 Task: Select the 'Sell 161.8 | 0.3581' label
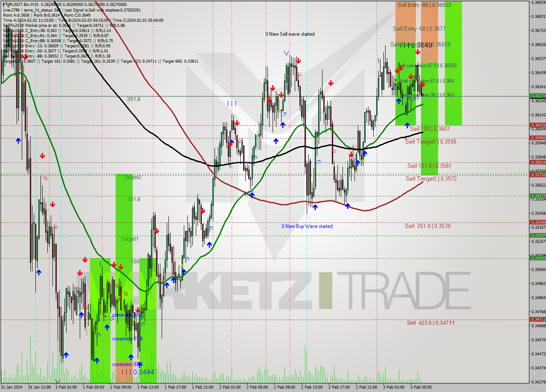(429, 166)
